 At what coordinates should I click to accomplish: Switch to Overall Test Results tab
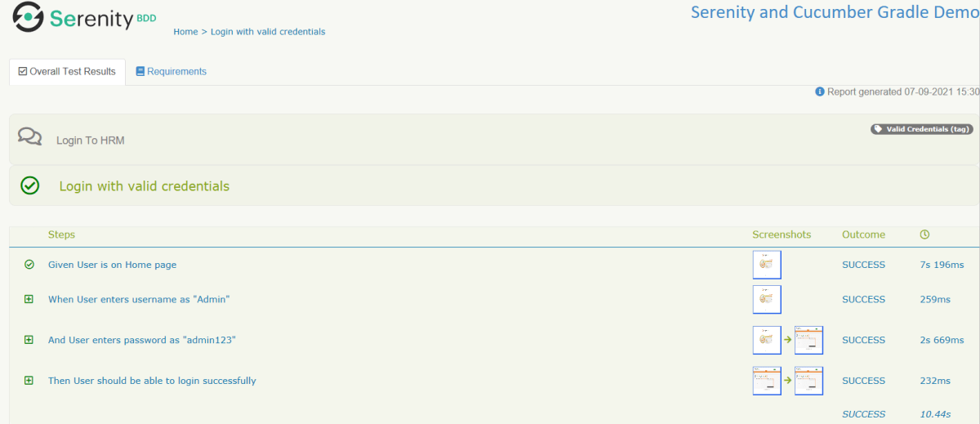click(x=67, y=72)
